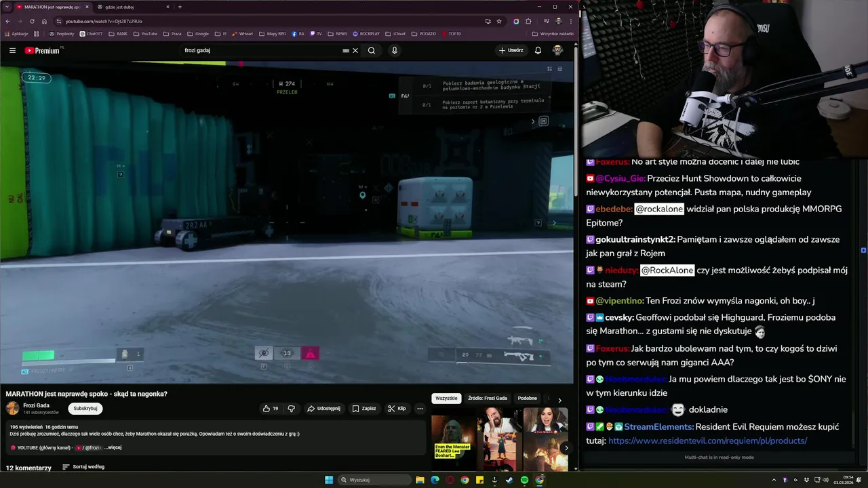Start voice search with microphone
The width and height of the screenshot is (868, 488).
[x=394, y=50]
